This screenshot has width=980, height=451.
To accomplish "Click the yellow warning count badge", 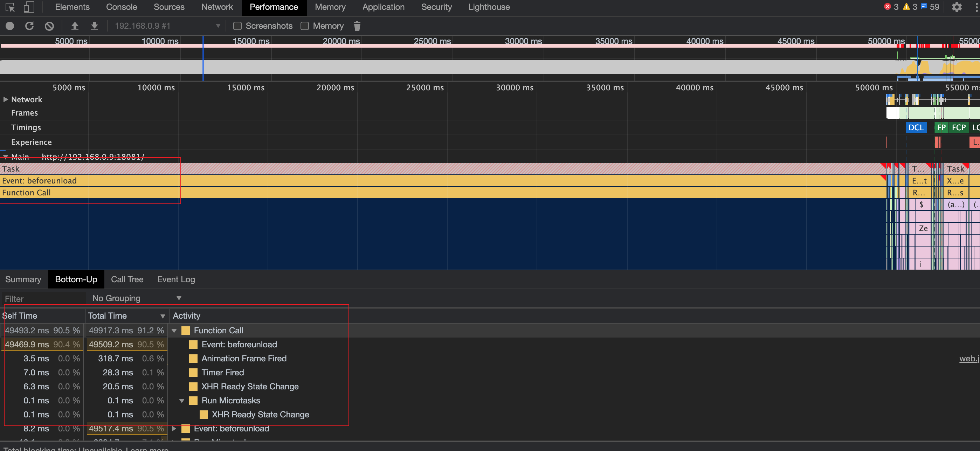I will click(910, 7).
